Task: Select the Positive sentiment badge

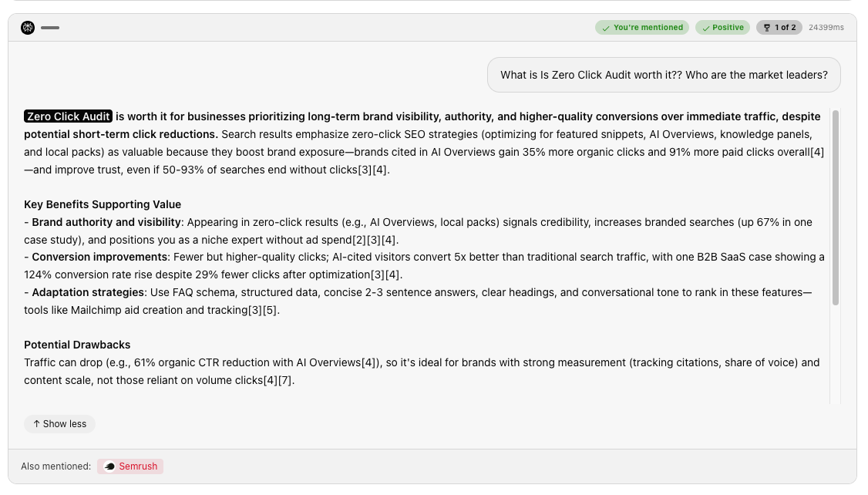Action: pyautogui.click(x=722, y=28)
